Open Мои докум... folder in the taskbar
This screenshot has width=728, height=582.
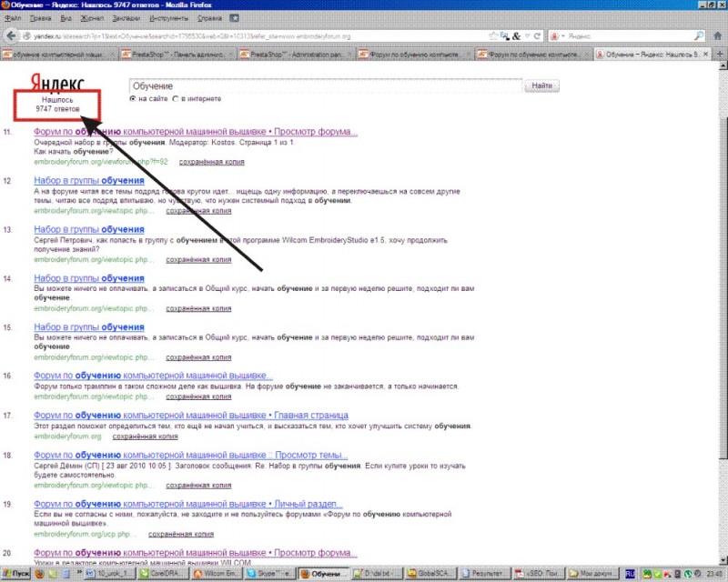[x=591, y=574]
